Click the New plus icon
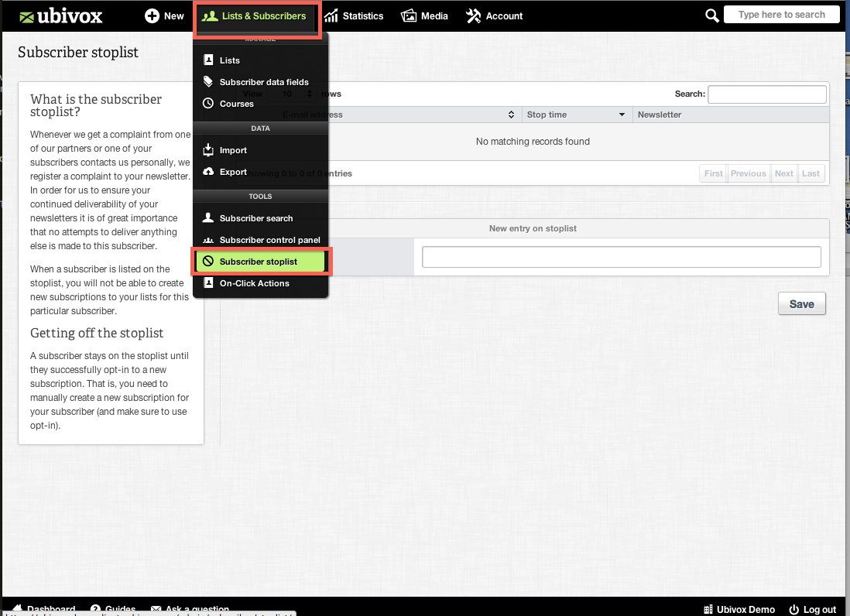 pos(152,15)
